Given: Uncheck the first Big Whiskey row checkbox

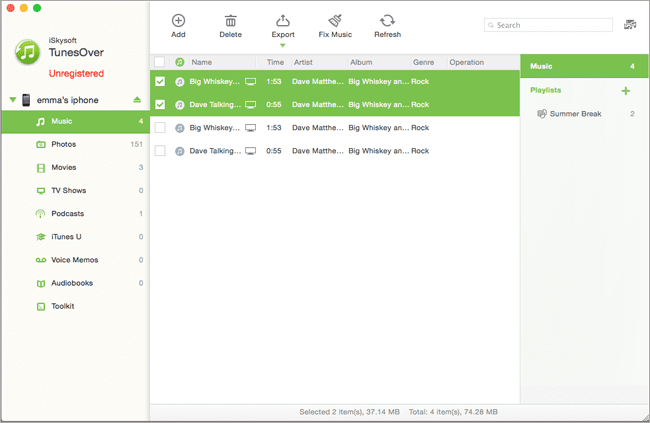Looking at the screenshot, I should (160, 82).
